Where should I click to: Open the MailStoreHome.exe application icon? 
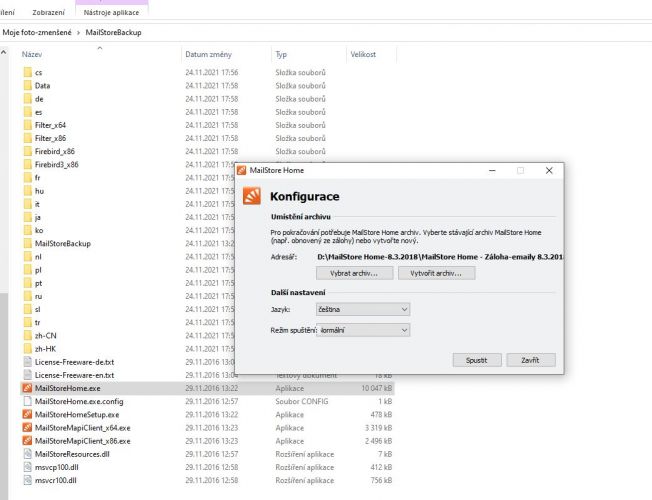pyautogui.click(x=27, y=388)
